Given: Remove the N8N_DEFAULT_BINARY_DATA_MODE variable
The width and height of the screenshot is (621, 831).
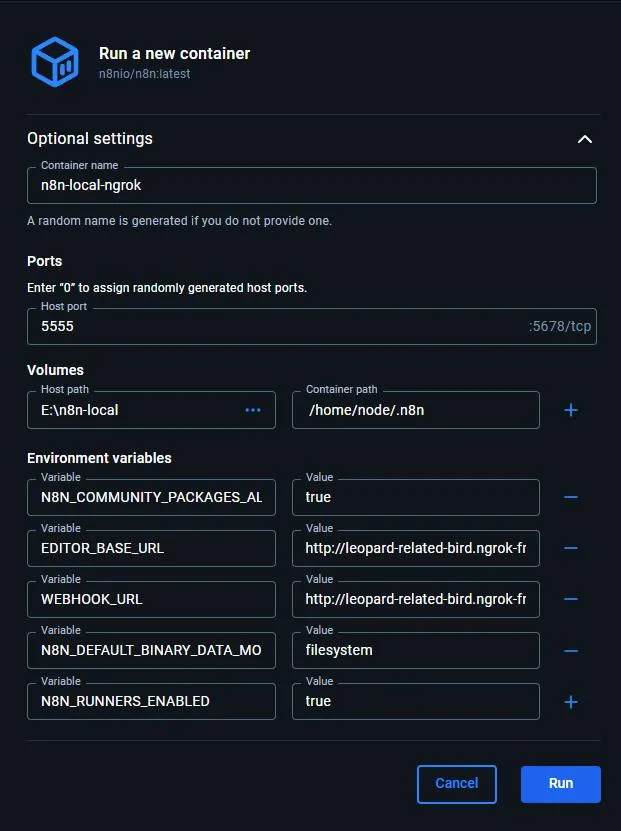Looking at the screenshot, I should coord(571,650).
